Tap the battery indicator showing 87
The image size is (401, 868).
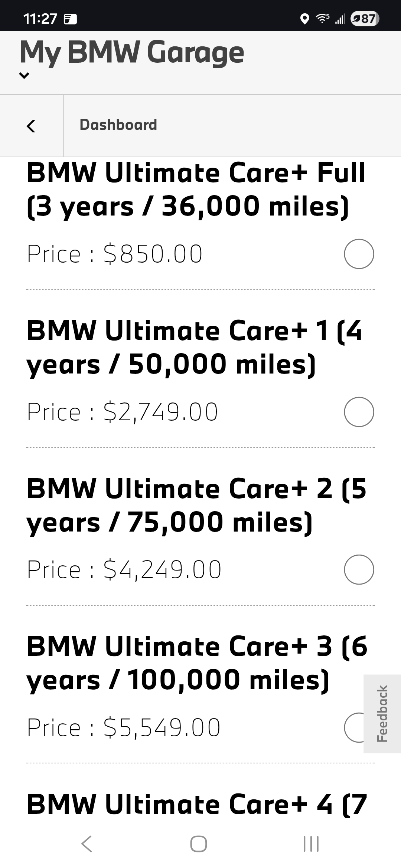tap(365, 19)
